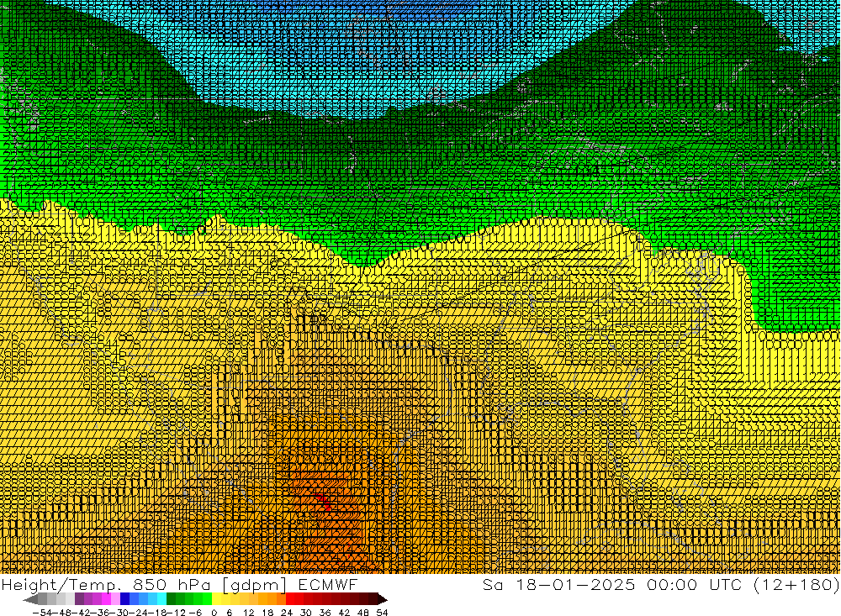The width and height of the screenshot is (841, 616).
Task: Click the '0' scale label
Action: click(214, 613)
